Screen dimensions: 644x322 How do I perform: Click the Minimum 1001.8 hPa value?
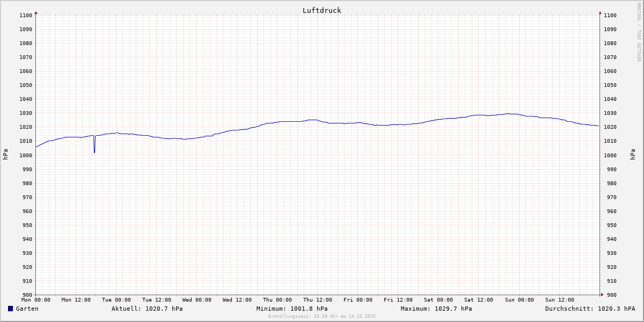tap(292, 309)
